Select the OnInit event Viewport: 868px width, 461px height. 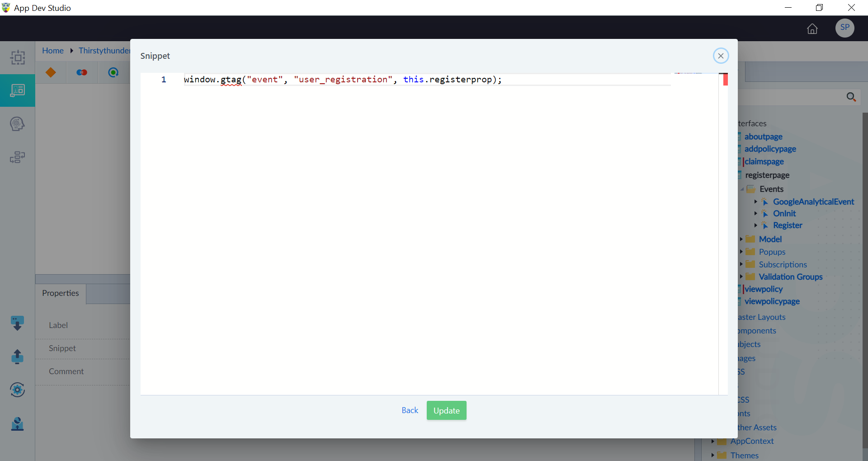(x=784, y=214)
